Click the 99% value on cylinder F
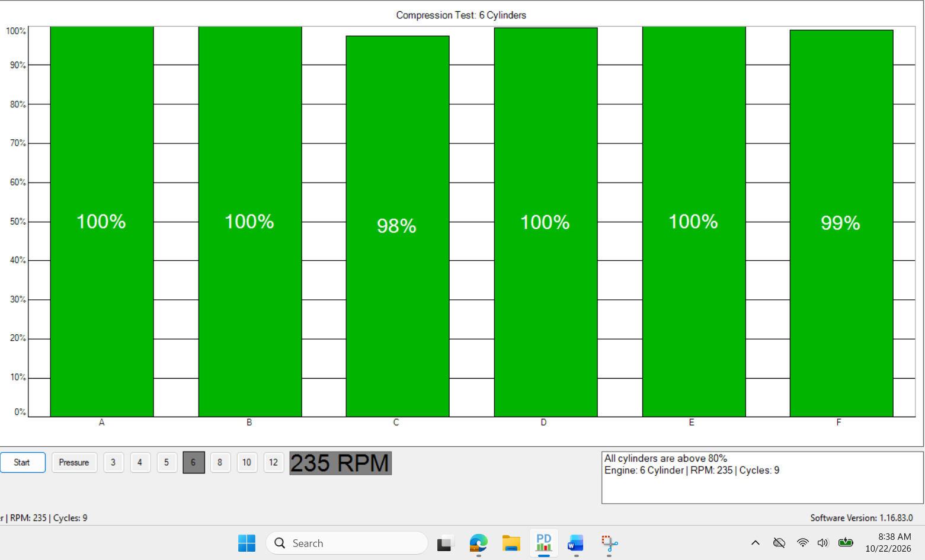 coord(840,223)
